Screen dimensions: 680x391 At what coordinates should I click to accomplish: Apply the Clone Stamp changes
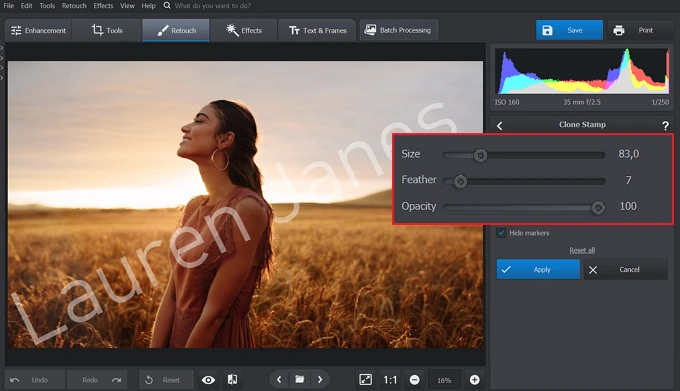pyautogui.click(x=538, y=269)
